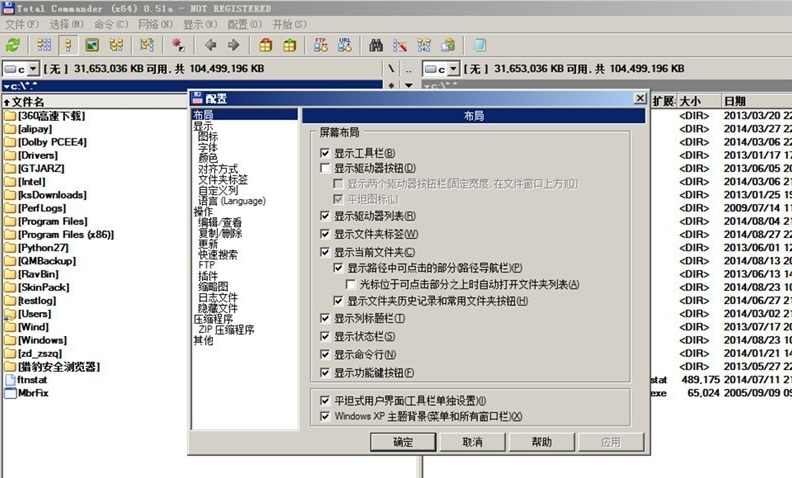Image resolution: width=792 pixels, height=478 pixels.
Task: Switch to thumbnail view toolbar icon
Action: click(x=92, y=45)
